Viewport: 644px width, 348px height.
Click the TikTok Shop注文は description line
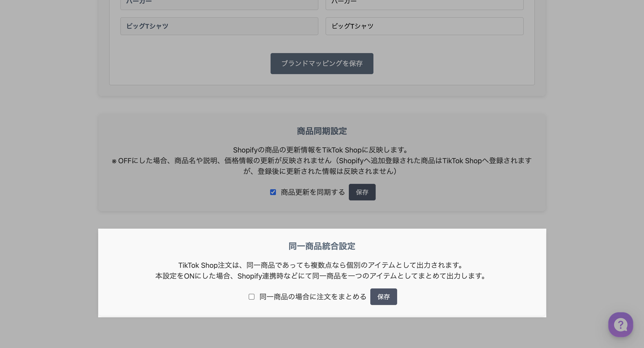click(x=320, y=265)
